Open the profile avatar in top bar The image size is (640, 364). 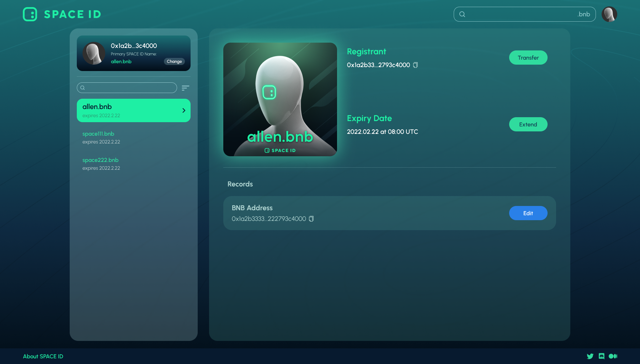pyautogui.click(x=609, y=14)
